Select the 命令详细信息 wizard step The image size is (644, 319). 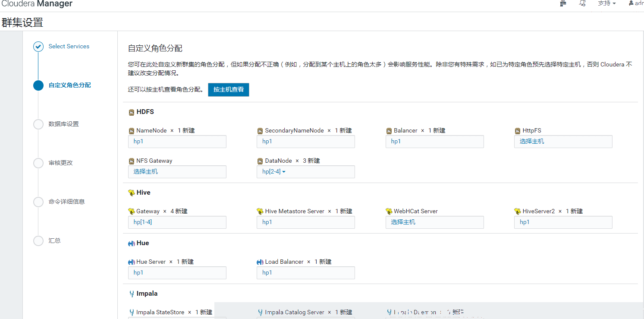[x=66, y=202]
